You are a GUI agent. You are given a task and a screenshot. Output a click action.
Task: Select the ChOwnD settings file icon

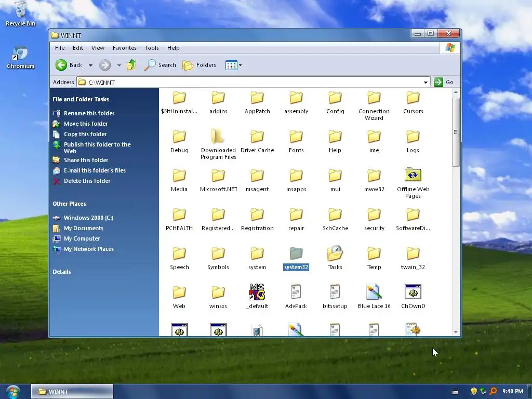413,297
